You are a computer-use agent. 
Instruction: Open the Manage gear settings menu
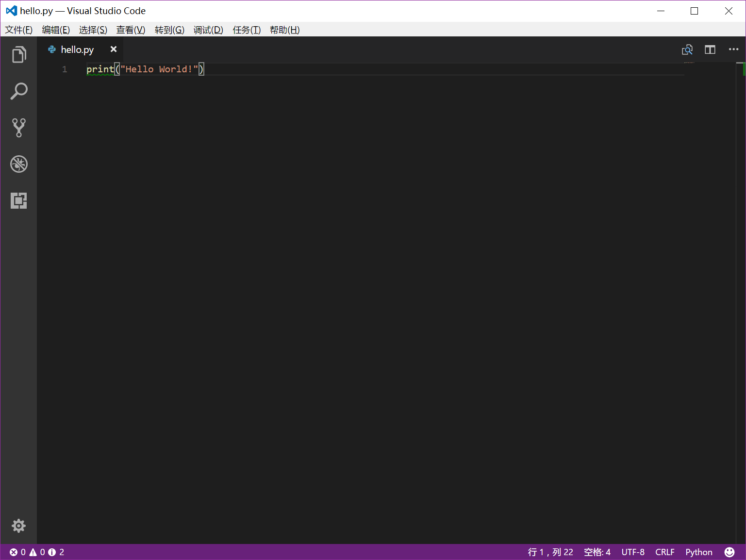pyautogui.click(x=18, y=526)
